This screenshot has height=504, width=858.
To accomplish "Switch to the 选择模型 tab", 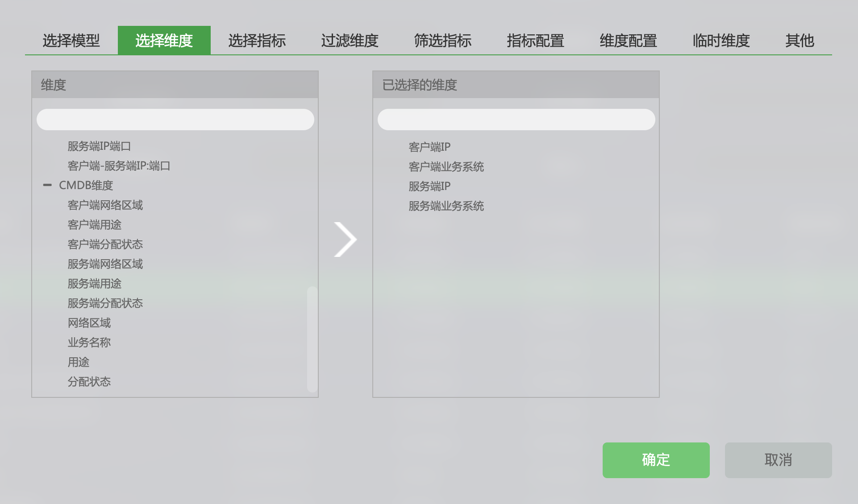I will pos(71,41).
